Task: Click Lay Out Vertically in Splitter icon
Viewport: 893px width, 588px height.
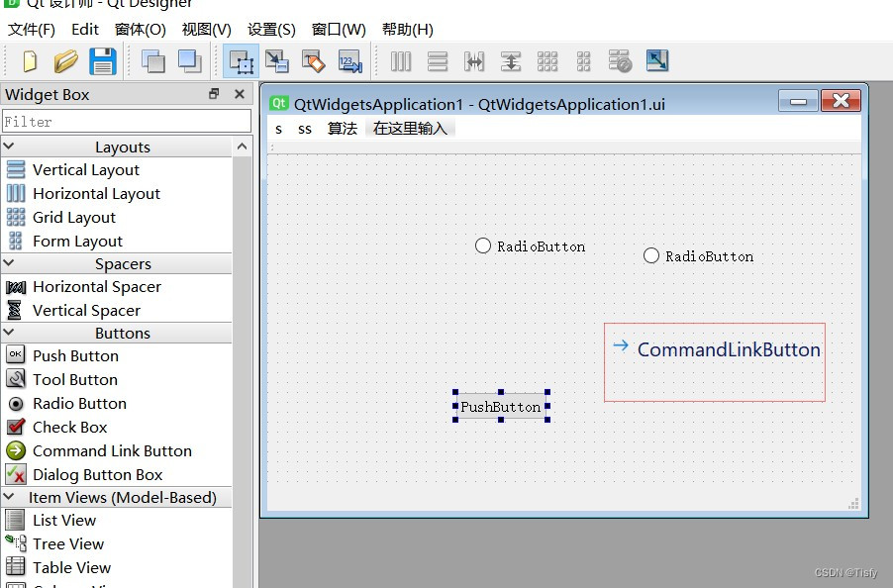Action: tap(510, 61)
